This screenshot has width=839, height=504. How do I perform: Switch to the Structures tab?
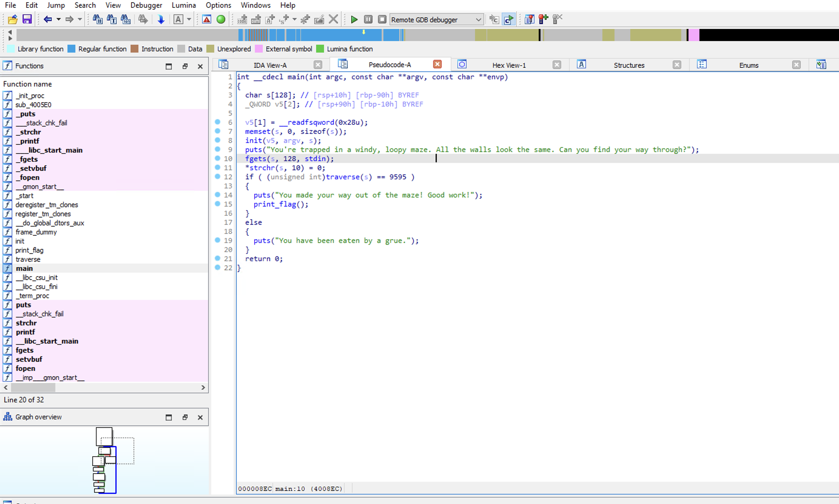tap(629, 65)
